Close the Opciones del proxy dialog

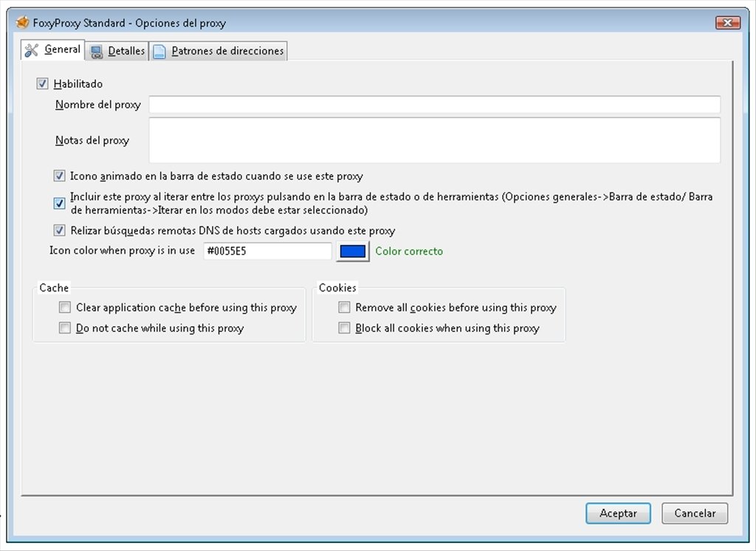[x=728, y=23]
